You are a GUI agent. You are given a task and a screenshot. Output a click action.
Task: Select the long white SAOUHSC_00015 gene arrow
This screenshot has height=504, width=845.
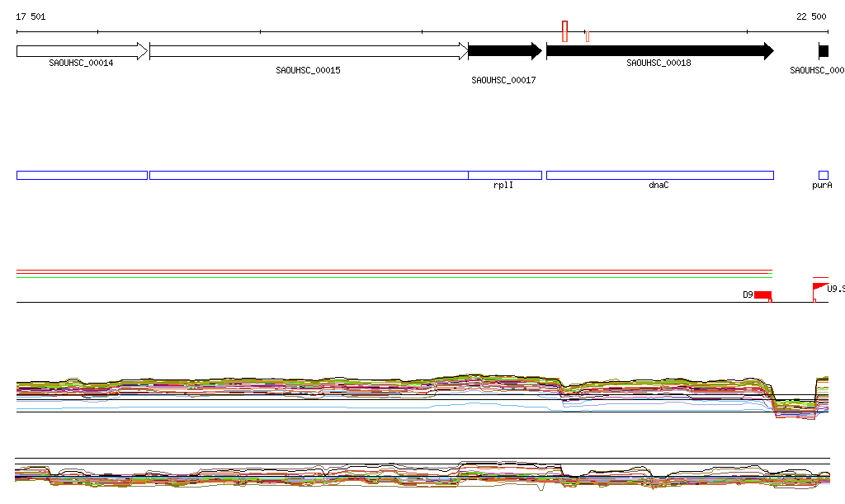(308, 51)
